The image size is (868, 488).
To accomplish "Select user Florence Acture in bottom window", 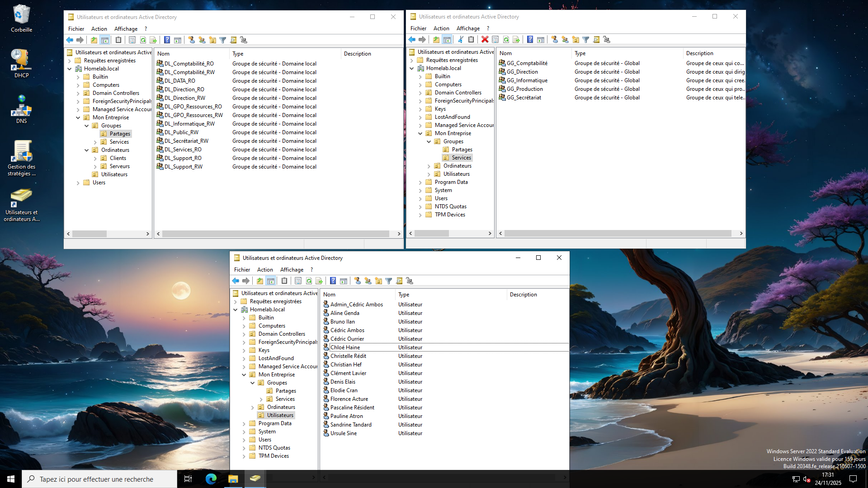I will click(349, 399).
